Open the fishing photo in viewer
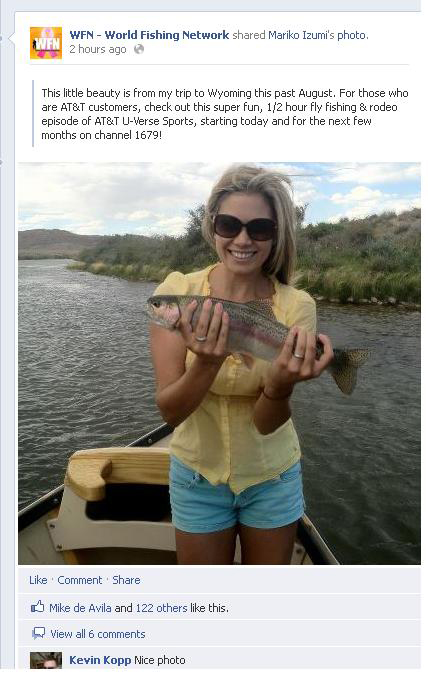Screen dimensions: 428x673 pyautogui.click(x=219, y=363)
